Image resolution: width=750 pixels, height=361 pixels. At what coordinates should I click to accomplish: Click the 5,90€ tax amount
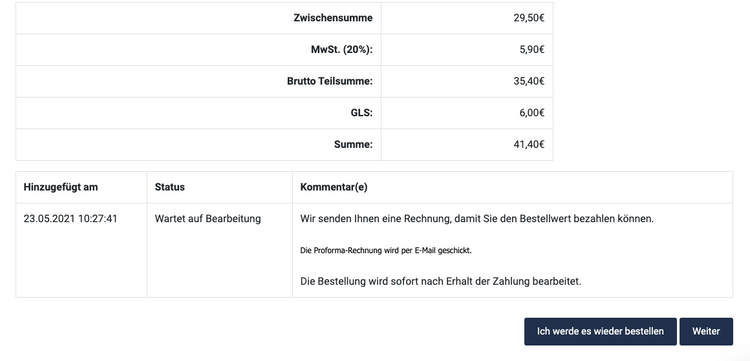531,50
